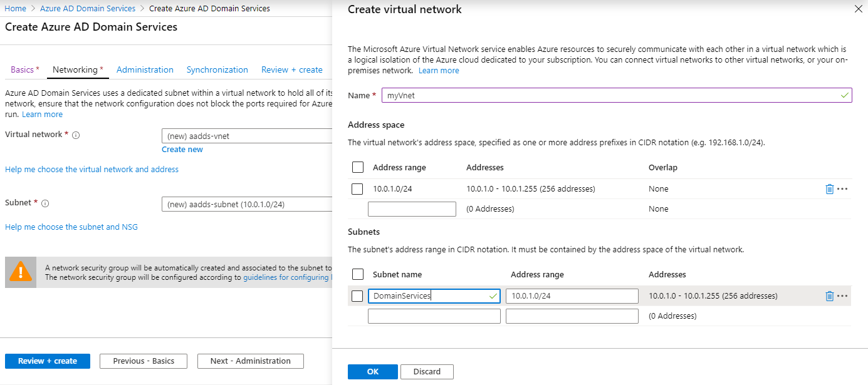Select all address ranges header checkbox
Image resolution: width=868 pixels, height=385 pixels.
(x=358, y=167)
